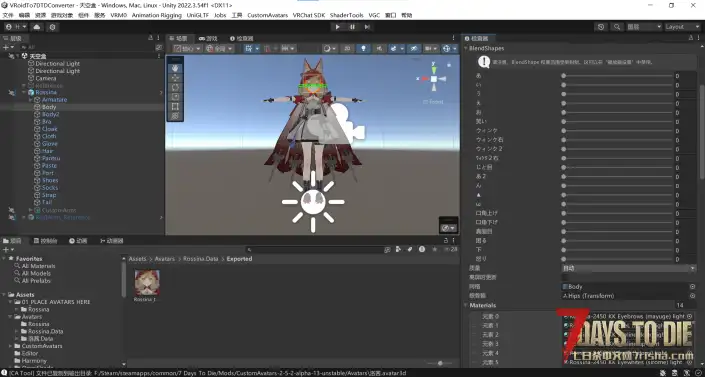Select the Hand view tool
Image resolution: width=705 pixels, height=377 pixels.
pos(175,68)
